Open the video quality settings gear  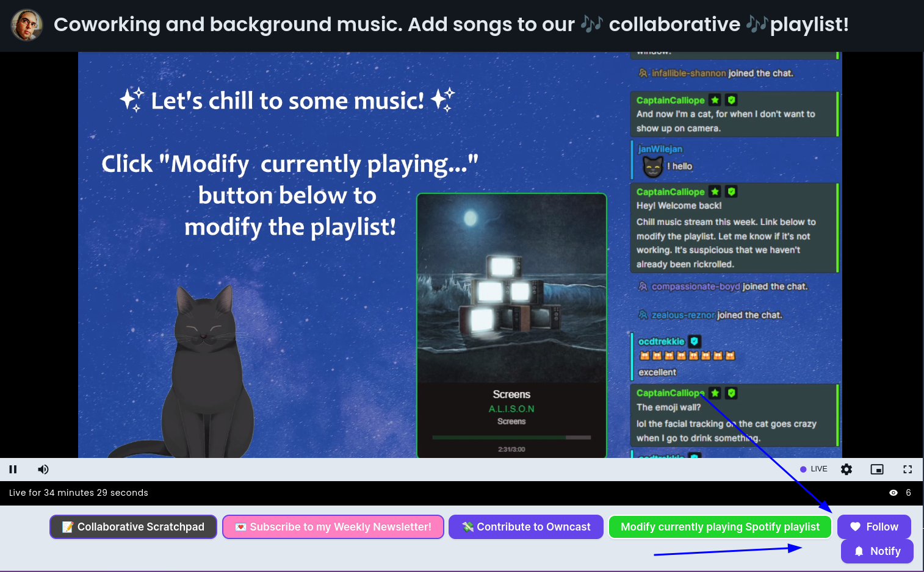click(x=846, y=469)
